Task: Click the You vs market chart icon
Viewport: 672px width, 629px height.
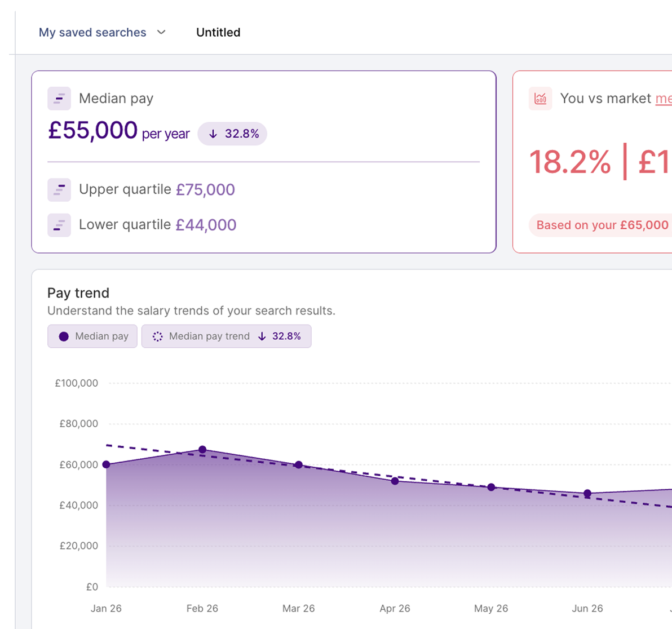Action: coord(541,99)
